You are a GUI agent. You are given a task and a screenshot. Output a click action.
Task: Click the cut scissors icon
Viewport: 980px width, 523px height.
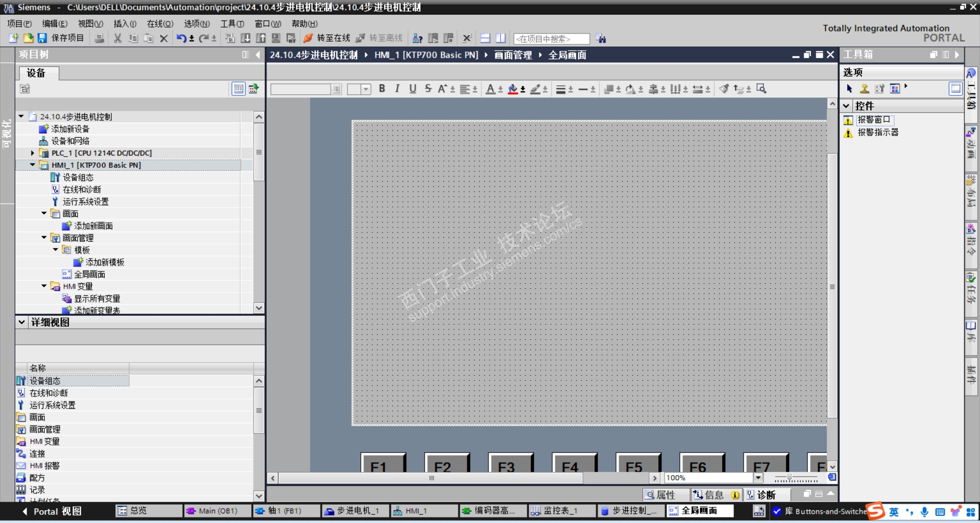point(118,38)
